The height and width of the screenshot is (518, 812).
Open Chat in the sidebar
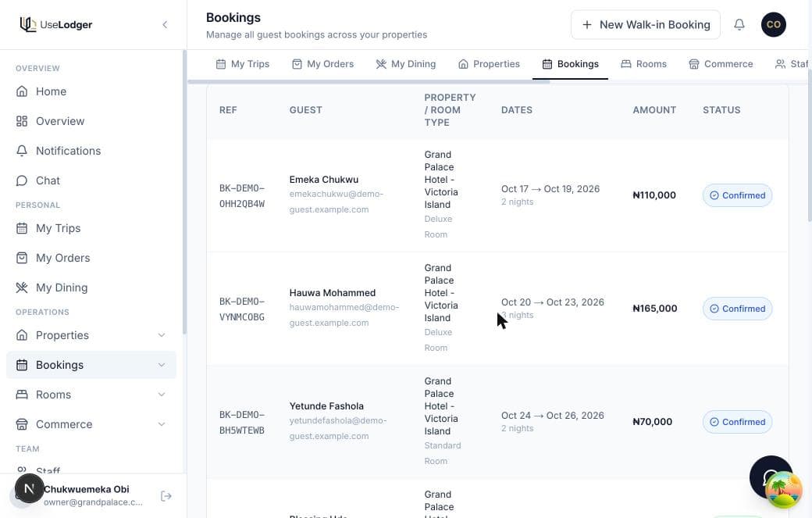91,180
